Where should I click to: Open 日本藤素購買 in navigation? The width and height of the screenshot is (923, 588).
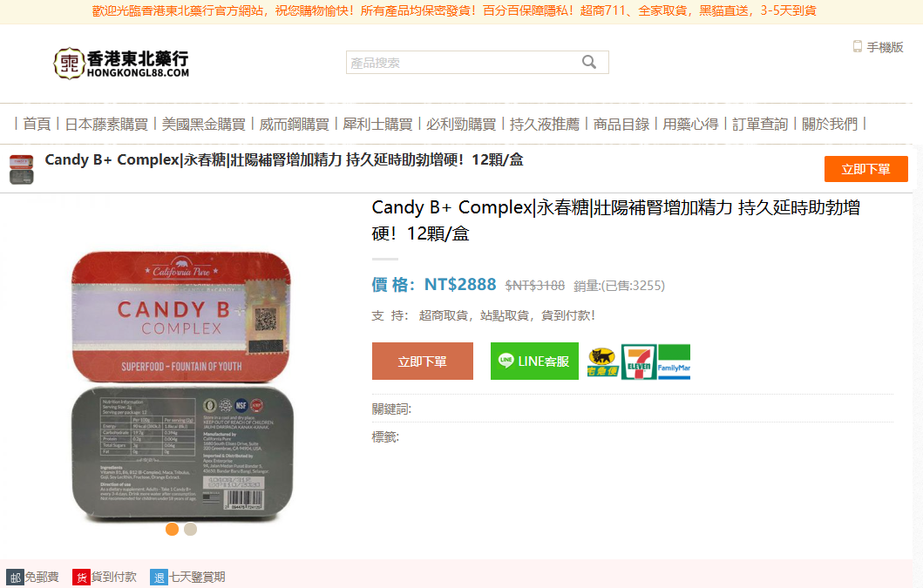pyautogui.click(x=106, y=125)
